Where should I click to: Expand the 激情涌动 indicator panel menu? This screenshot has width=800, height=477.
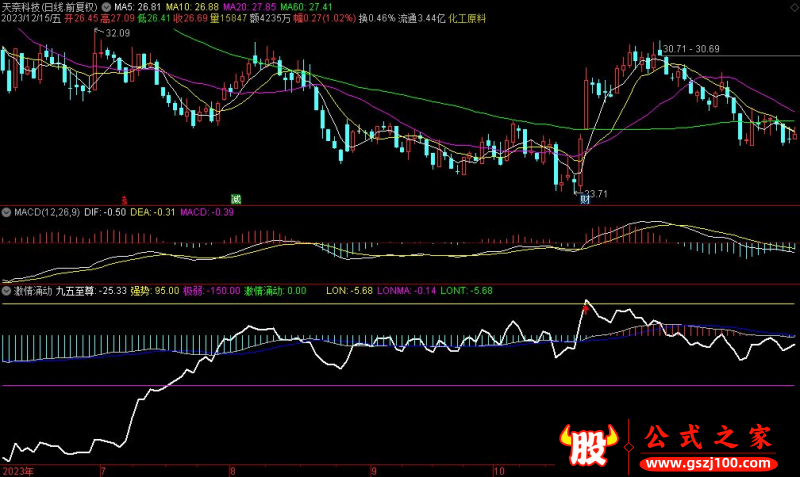point(7,291)
